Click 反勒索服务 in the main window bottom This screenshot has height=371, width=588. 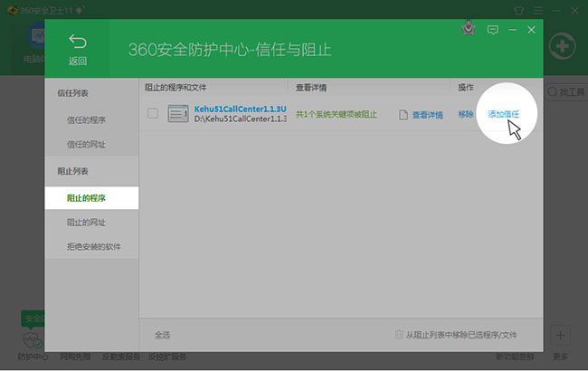(121, 357)
